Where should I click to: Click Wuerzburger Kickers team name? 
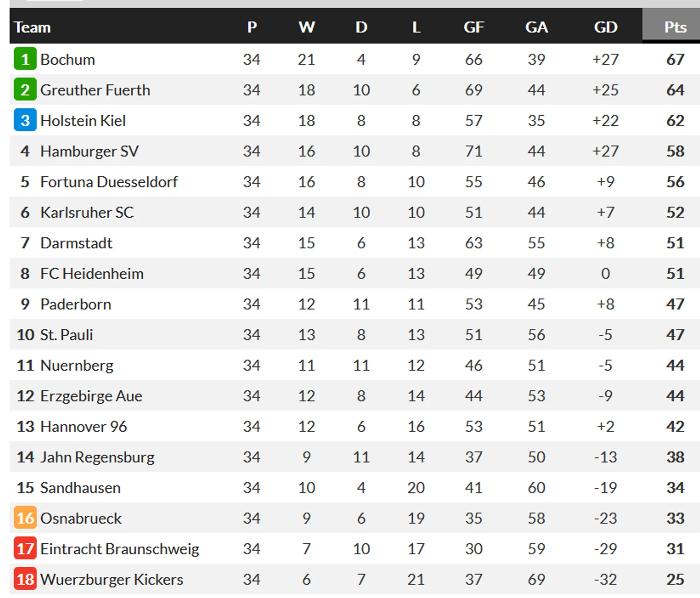pos(112,580)
